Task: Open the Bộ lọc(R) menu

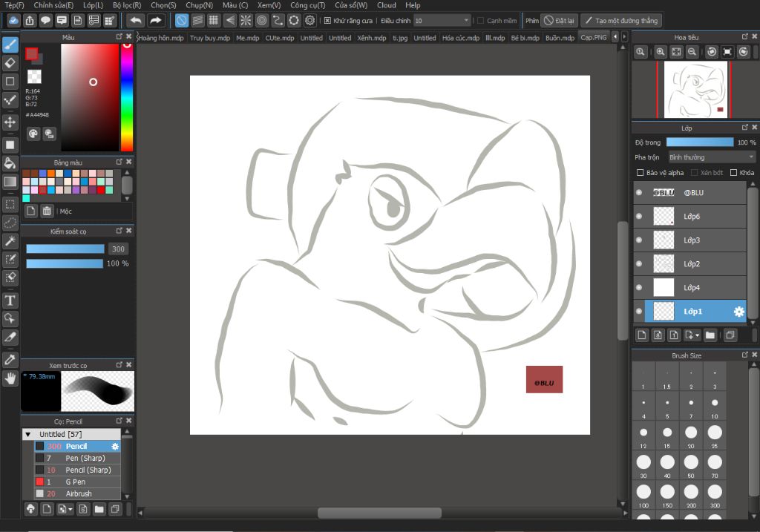Action: click(x=127, y=5)
